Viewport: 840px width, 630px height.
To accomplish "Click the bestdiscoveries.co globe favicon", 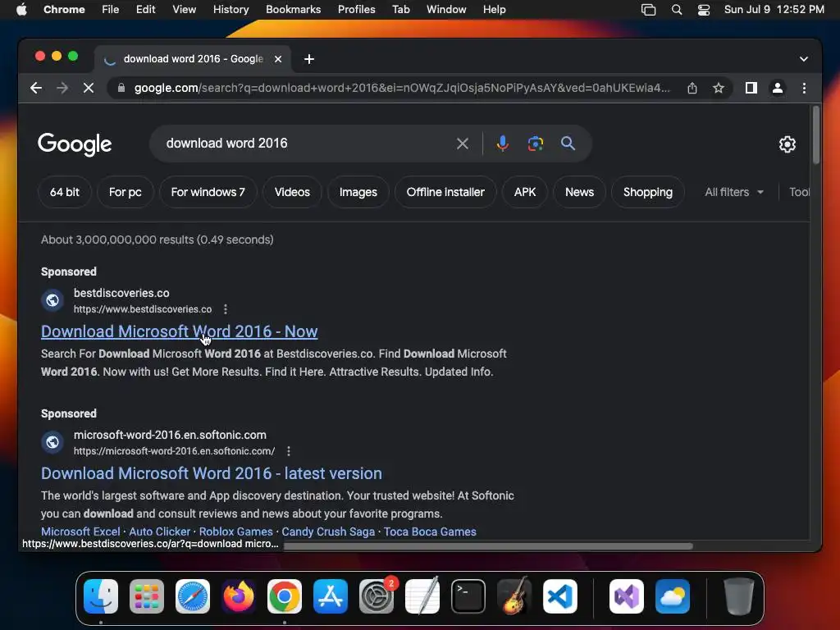I will tap(52, 300).
